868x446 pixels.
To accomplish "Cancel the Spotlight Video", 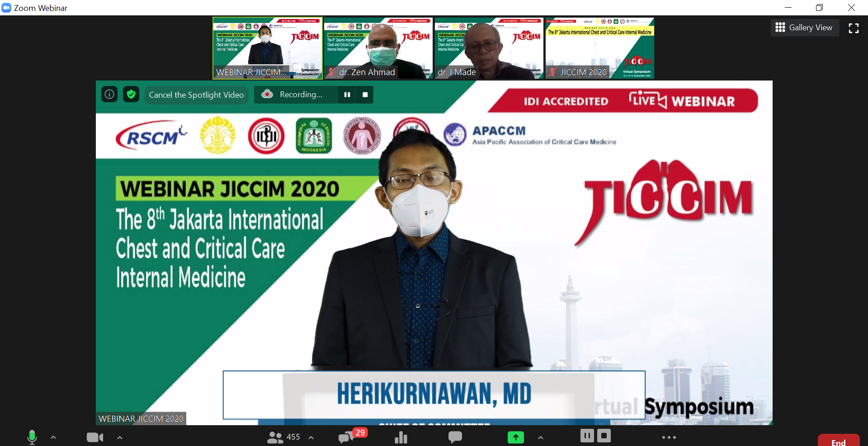I will click(x=196, y=95).
